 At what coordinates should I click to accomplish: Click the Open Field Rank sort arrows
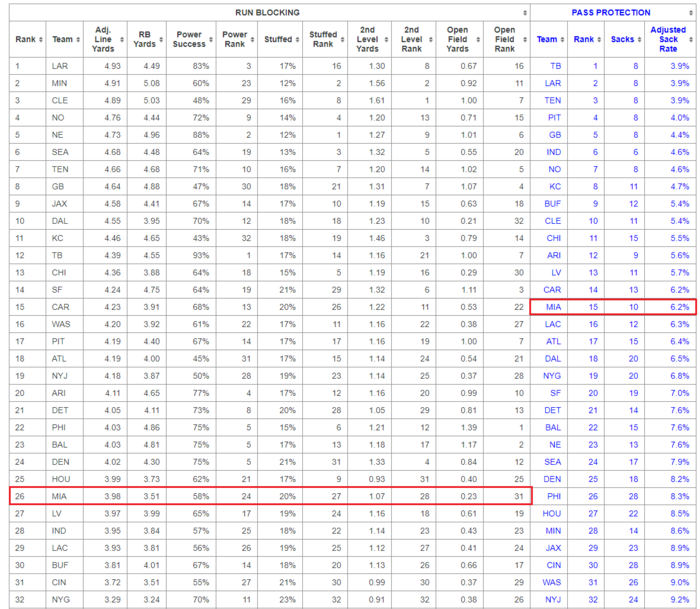tap(525, 39)
